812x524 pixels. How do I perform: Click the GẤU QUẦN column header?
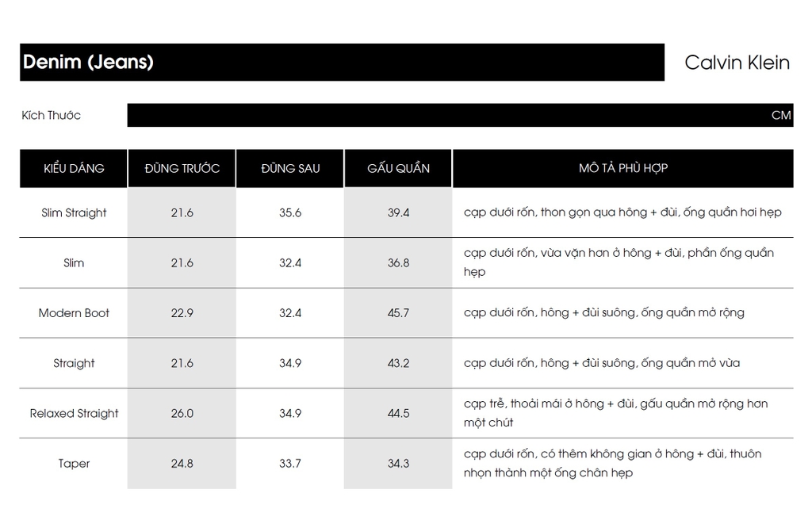pos(398,168)
